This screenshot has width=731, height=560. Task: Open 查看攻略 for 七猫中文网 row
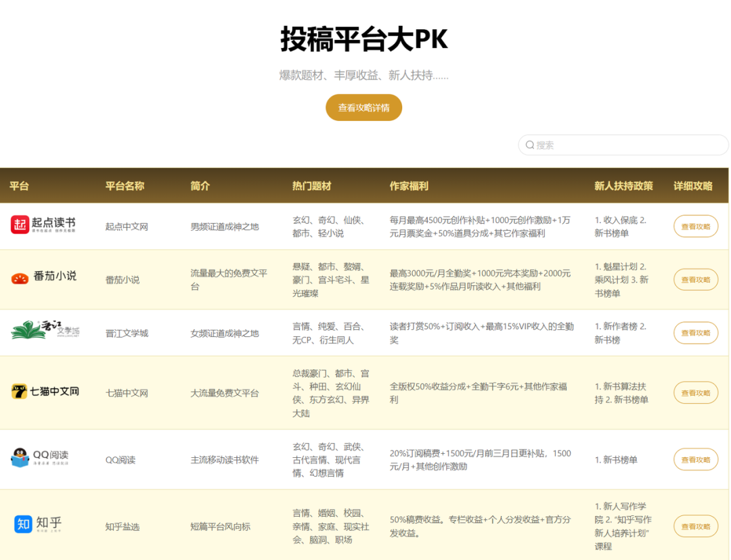tap(696, 393)
